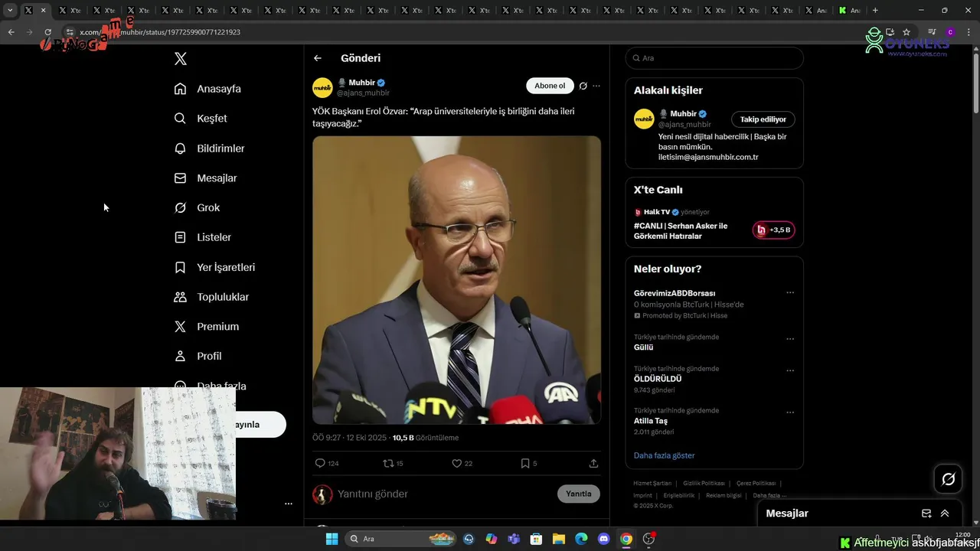Open Muhbir avatar on the post

[x=322, y=87]
